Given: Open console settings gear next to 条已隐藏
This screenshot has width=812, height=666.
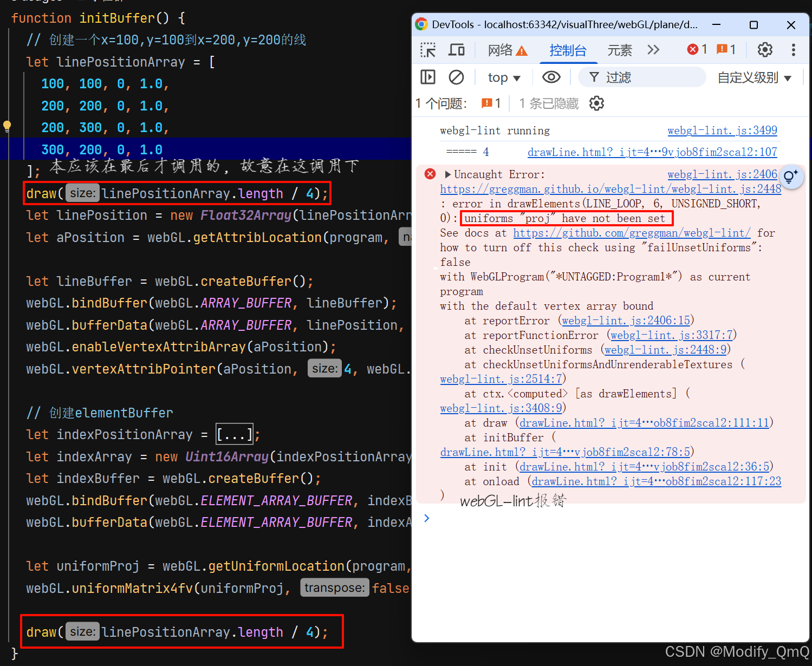Looking at the screenshot, I should pyautogui.click(x=596, y=103).
